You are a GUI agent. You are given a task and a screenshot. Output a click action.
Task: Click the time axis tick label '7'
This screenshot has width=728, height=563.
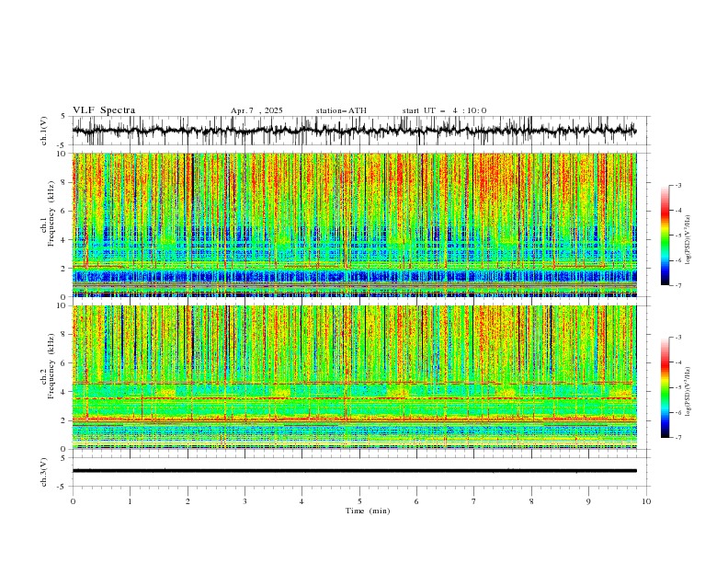click(474, 501)
